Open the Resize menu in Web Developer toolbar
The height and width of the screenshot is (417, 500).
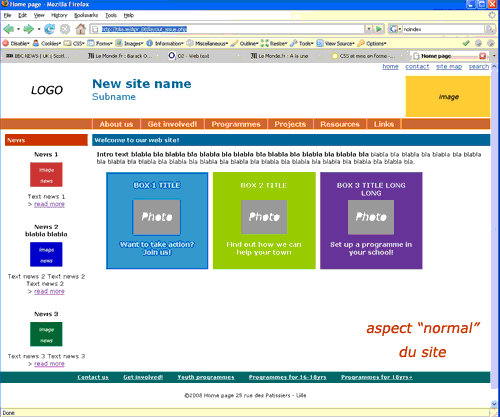pos(274,43)
